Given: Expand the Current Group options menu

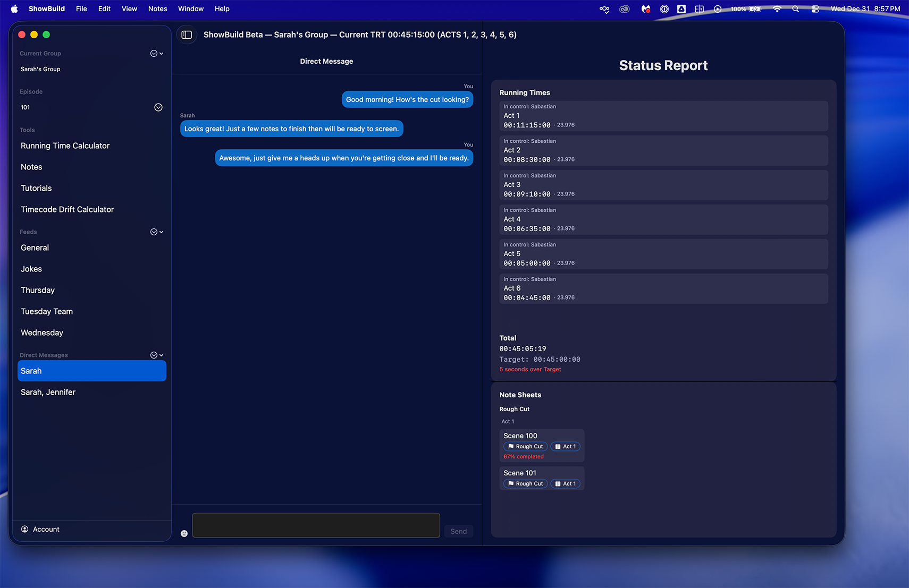Looking at the screenshot, I should (x=156, y=54).
